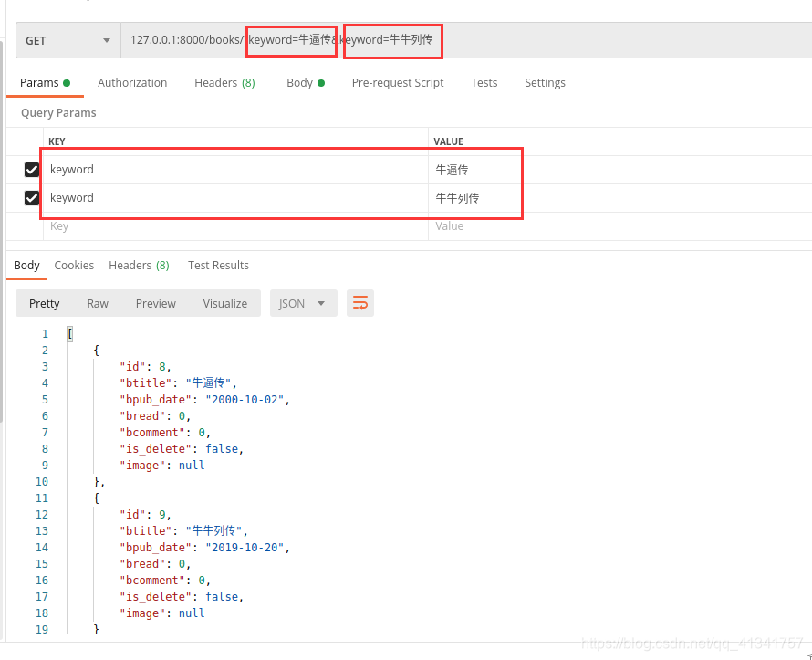Switch to the request Body tab
Screen dimensions: 812x660
tap(306, 83)
